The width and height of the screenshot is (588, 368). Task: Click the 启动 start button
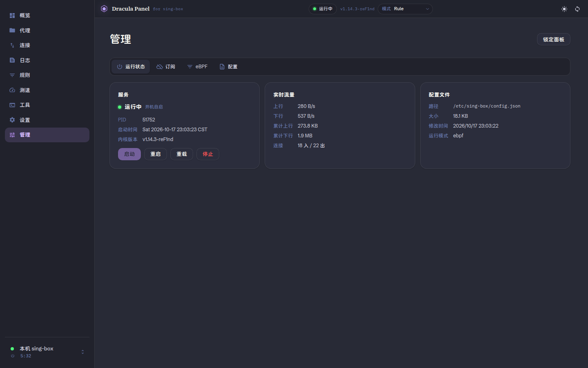pyautogui.click(x=129, y=154)
